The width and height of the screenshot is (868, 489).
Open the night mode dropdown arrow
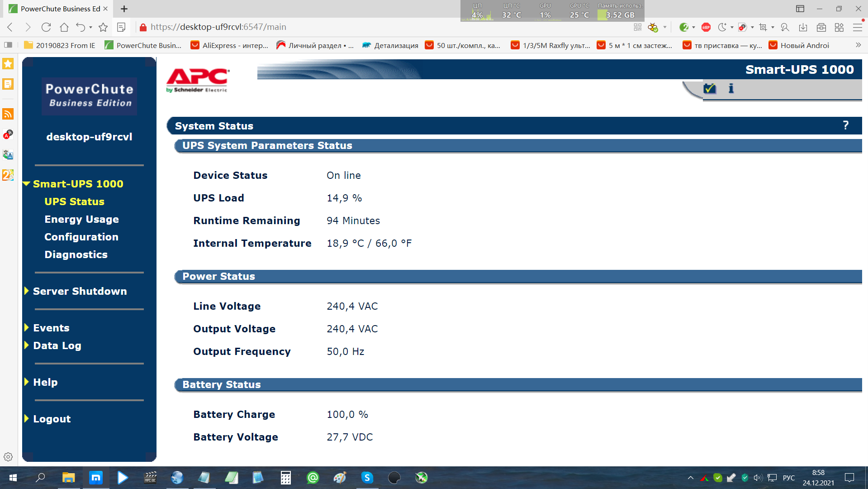tap(732, 27)
